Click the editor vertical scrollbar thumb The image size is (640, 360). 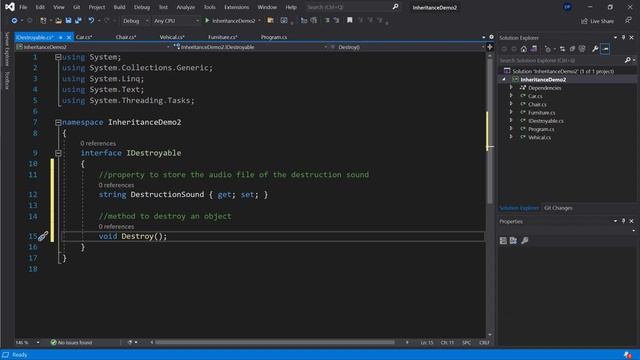coord(490,131)
